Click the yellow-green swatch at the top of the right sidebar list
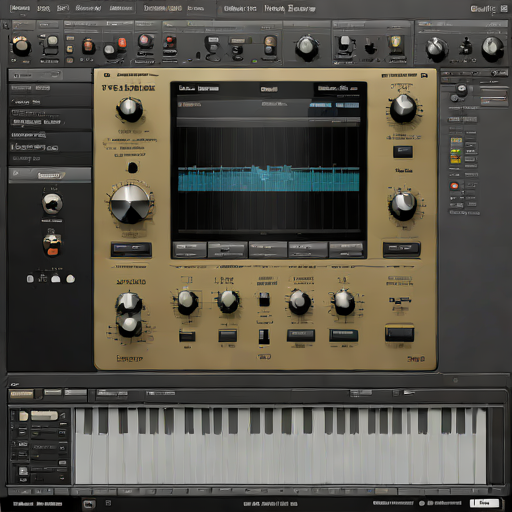This screenshot has height=512, width=512. coord(456,141)
